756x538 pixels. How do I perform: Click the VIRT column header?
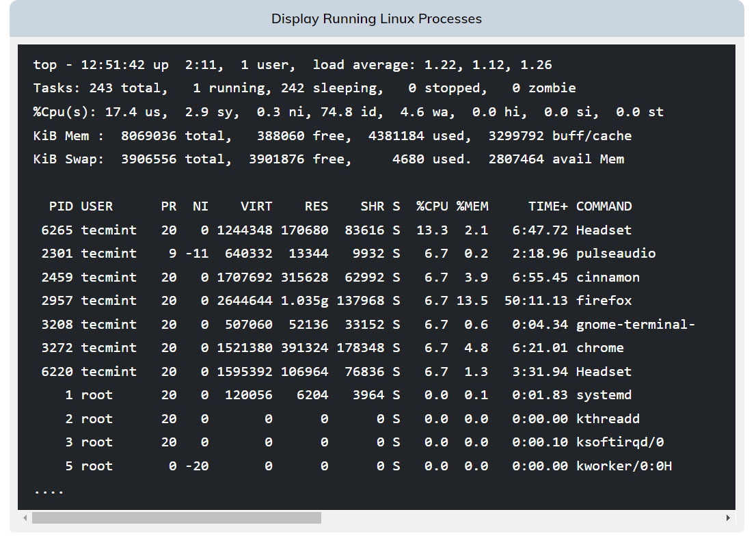point(256,206)
